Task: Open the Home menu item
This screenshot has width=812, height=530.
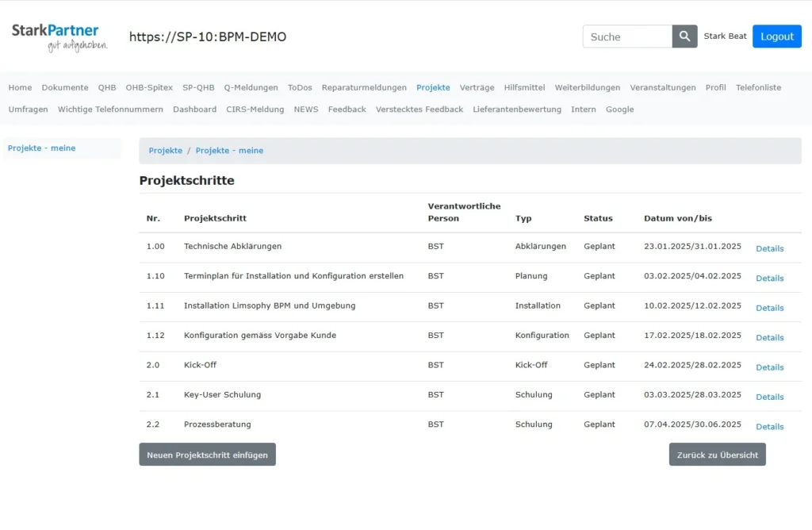Action: point(20,87)
